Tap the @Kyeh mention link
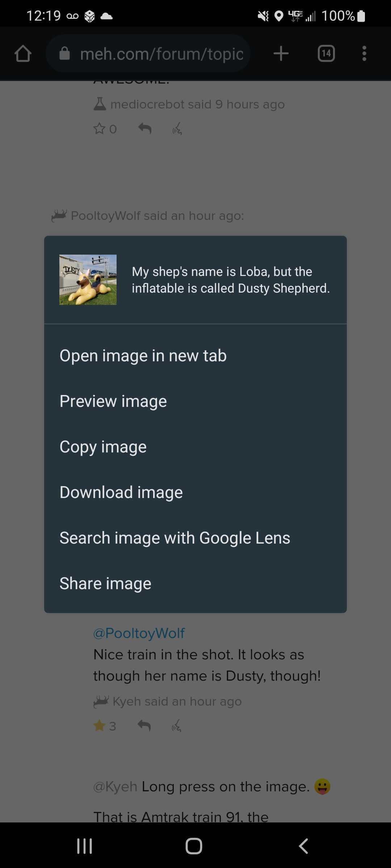Image resolution: width=391 pixels, height=868 pixels. [x=115, y=787]
